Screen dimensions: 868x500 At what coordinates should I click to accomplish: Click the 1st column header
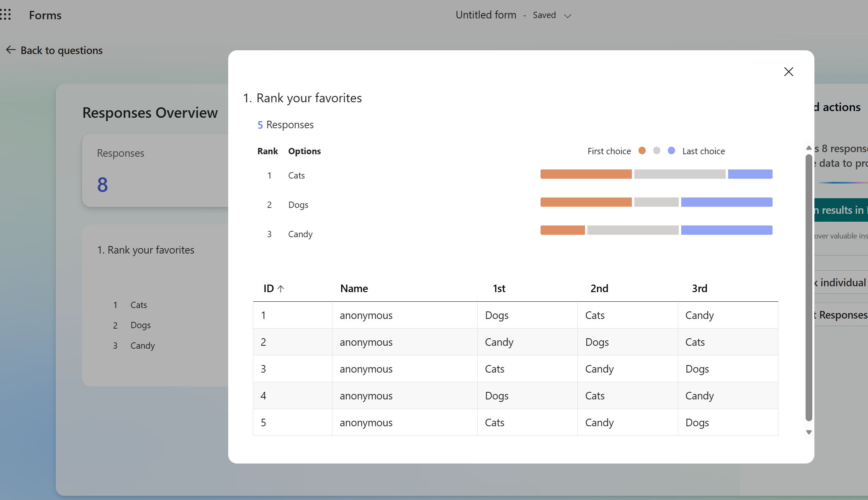point(499,288)
